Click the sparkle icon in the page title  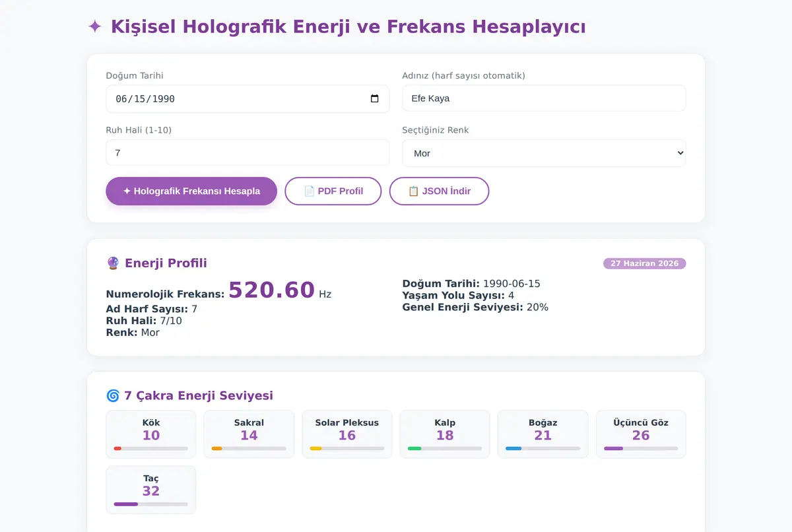pyautogui.click(x=95, y=27)
